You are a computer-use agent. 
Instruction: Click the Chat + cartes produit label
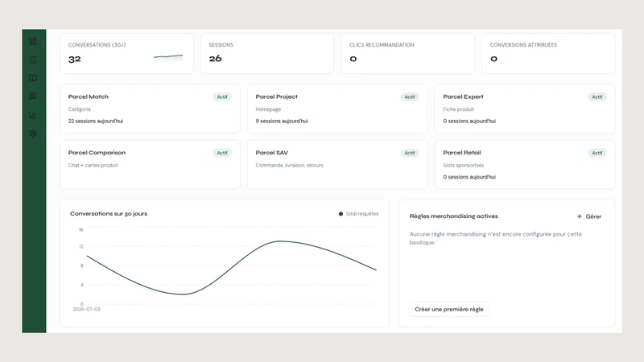93,166
